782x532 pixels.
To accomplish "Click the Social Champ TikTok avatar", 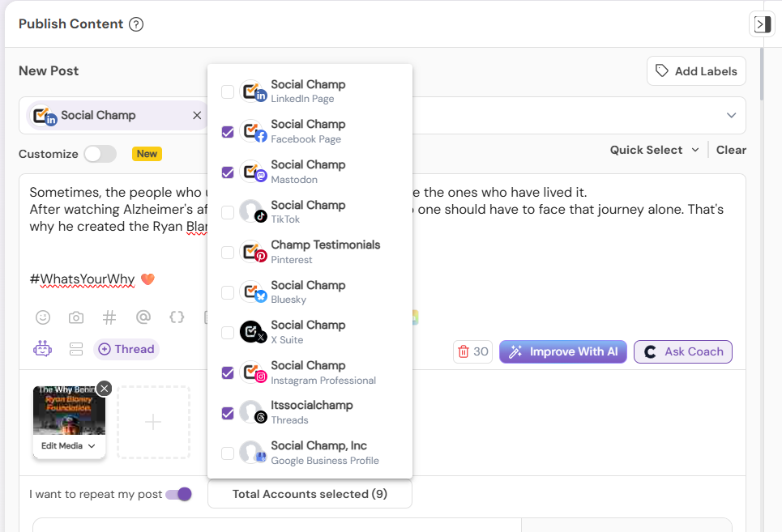I will (253, 212).
